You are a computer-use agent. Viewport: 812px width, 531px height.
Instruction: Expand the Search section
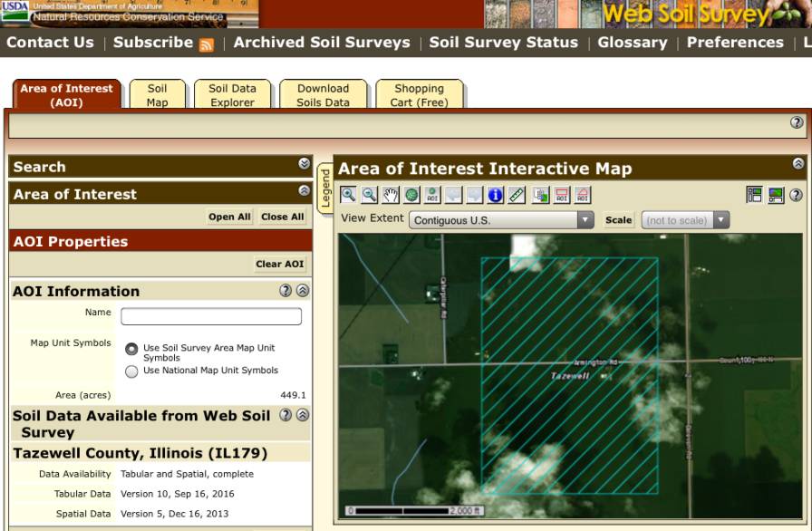tap(303, 164)
